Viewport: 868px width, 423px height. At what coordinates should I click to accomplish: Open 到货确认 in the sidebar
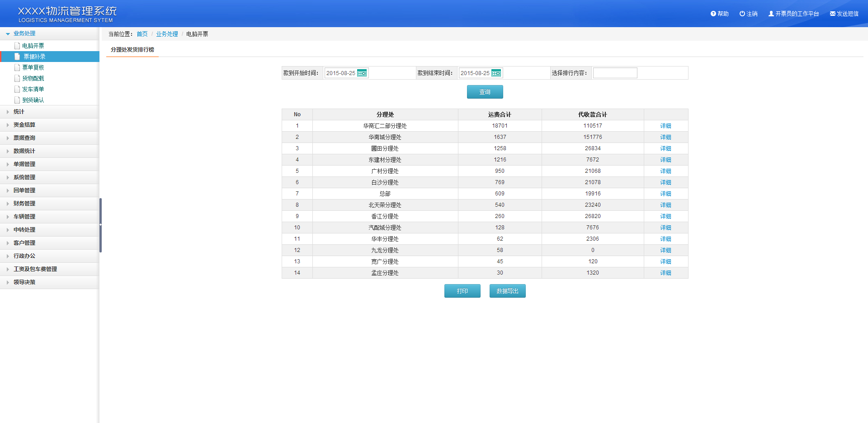pos(33,100)
